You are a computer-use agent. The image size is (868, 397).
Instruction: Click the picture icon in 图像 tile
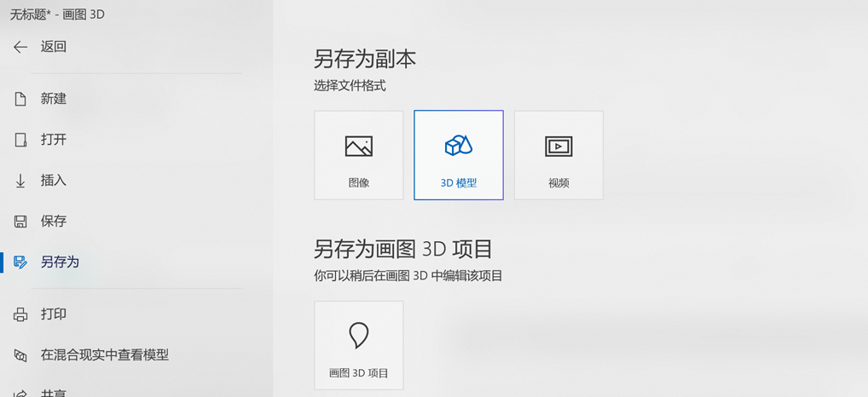(x=359, y=147)
